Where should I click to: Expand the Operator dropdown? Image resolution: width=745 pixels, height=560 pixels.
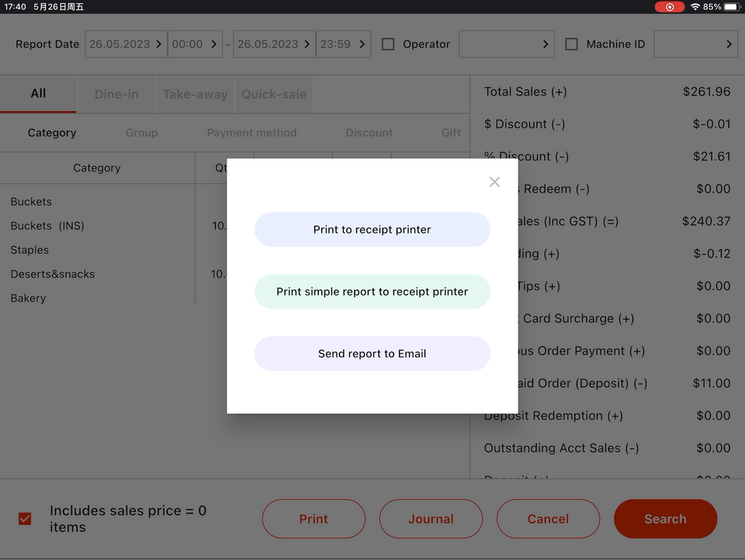coord(506,44)
